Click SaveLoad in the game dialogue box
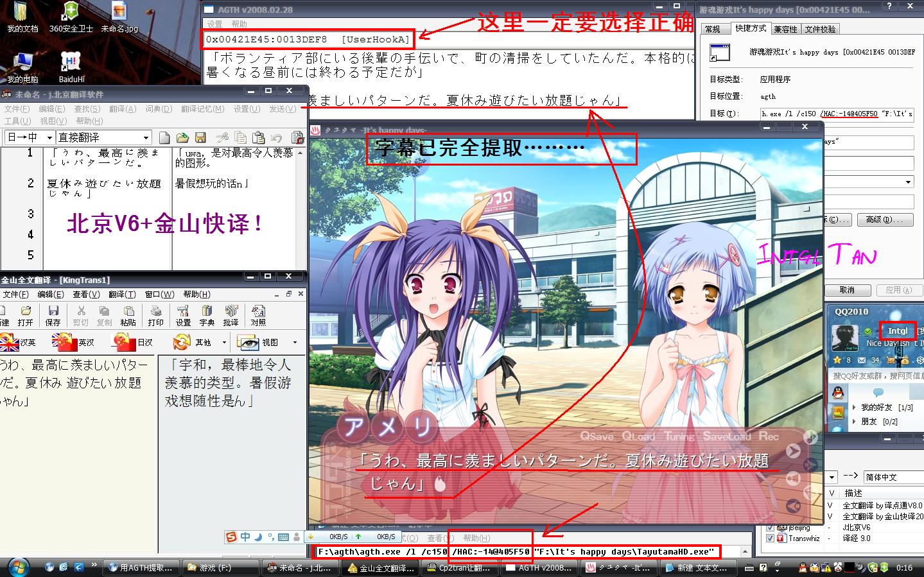924x577 pixels. coord(727,436)
